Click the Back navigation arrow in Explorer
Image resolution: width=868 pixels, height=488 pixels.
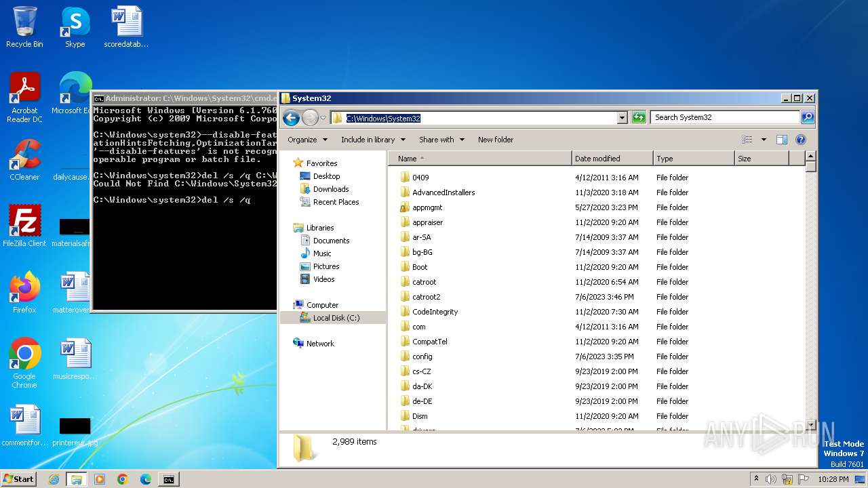291,118
